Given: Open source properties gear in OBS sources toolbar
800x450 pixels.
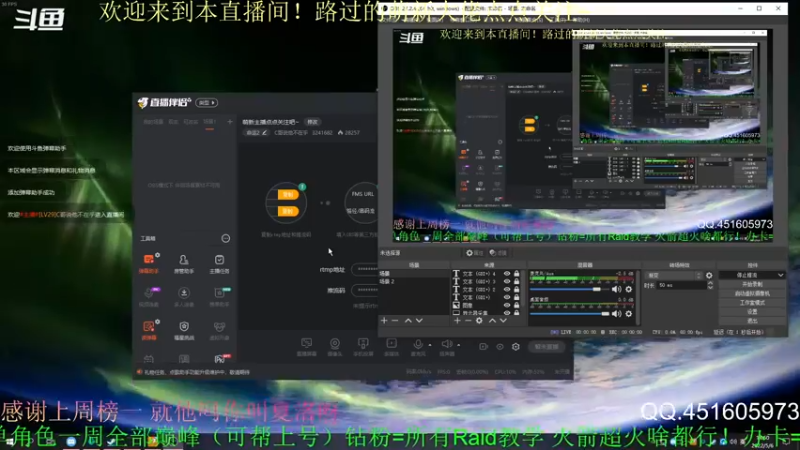Looking at the screenshot, I should 479,320.
